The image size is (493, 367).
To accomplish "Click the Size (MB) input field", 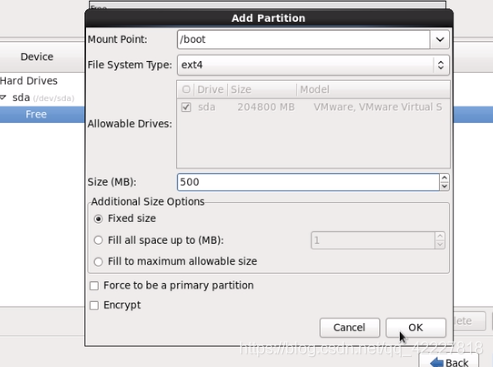I will click(x=308, y=182).
